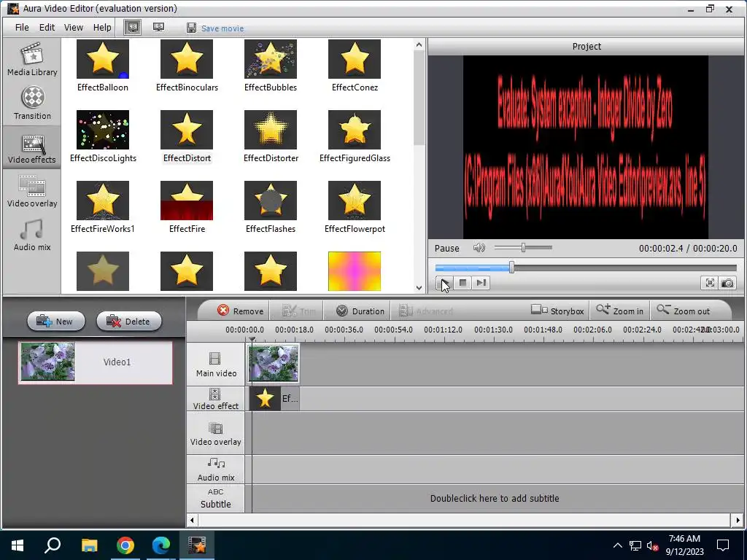Pick the EffectFiguredGlass effect
The width and height of the screenshot is (747, 560).
[355, 136]
